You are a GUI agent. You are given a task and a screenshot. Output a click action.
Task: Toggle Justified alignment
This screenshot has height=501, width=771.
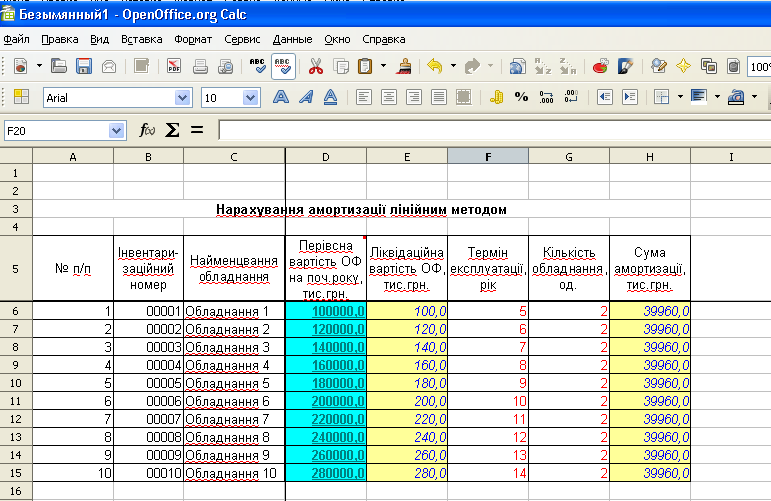pos(439,97)
